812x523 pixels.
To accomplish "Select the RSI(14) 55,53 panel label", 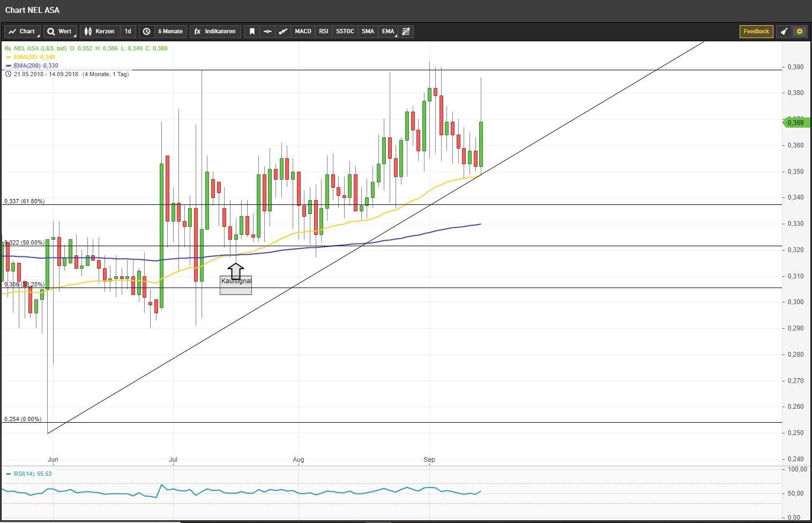I will tap(33, 474).
